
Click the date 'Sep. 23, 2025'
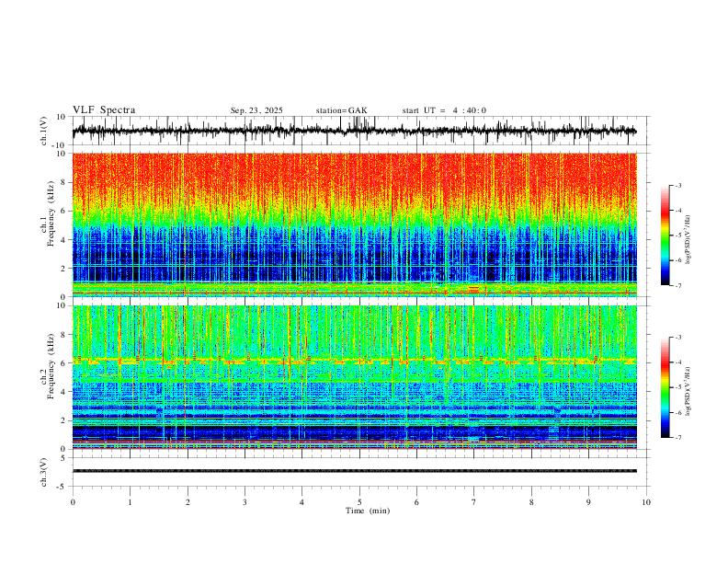click(x=256, y=110)
